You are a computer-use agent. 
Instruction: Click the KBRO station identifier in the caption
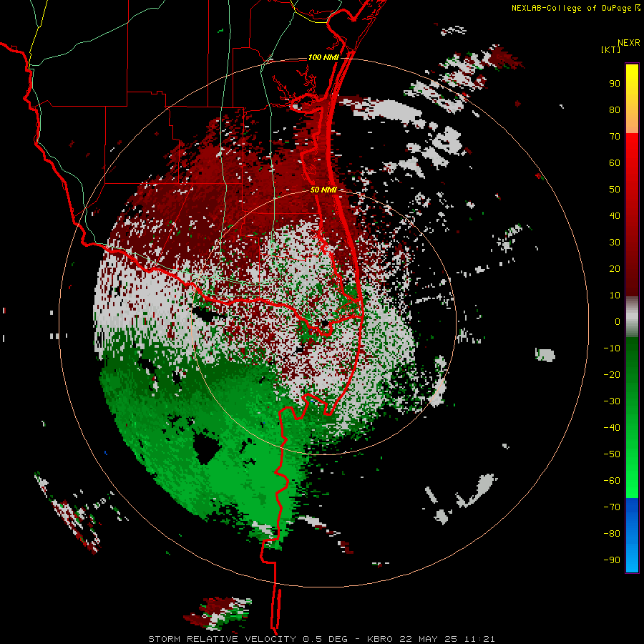(x=379, y=639)
